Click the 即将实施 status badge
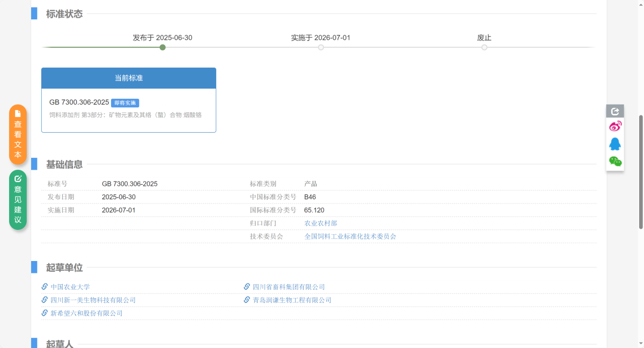644x348 pixels. pos(125,103)
